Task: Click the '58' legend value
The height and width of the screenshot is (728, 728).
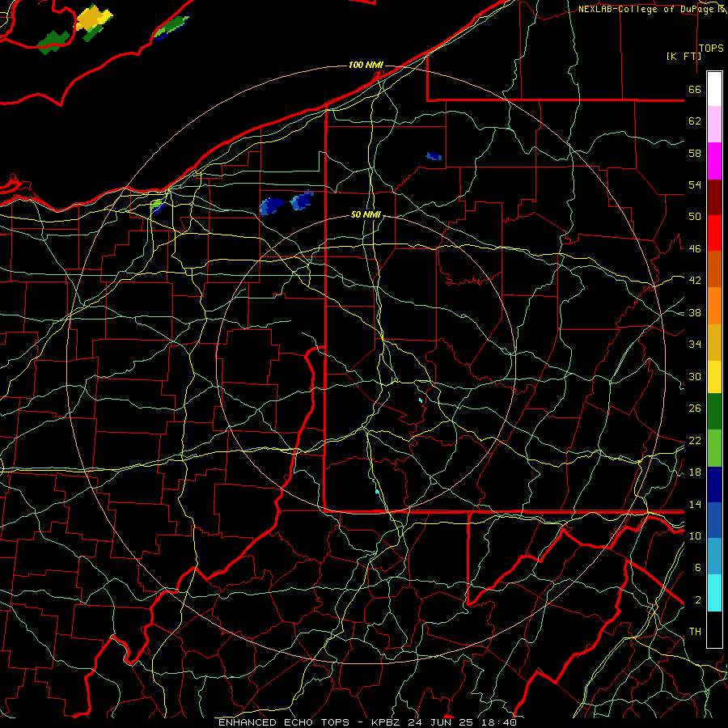Action: (x=695, y=153)
